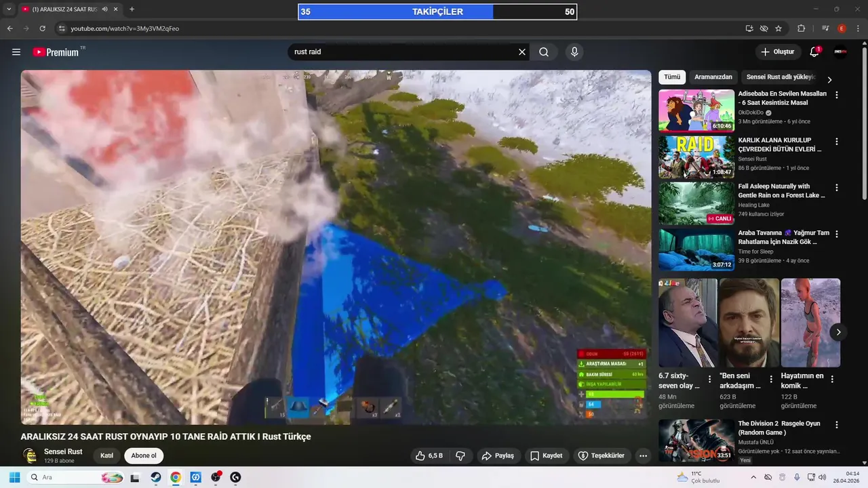Screen dimensions: 868x488
Task: Open Chrome three-dot menu
Action: 858,28
